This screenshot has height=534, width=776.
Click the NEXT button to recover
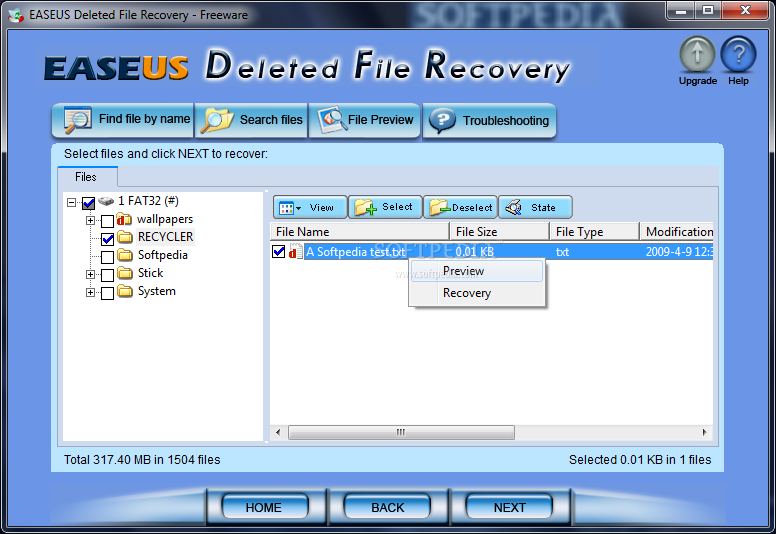pos(509,507)
